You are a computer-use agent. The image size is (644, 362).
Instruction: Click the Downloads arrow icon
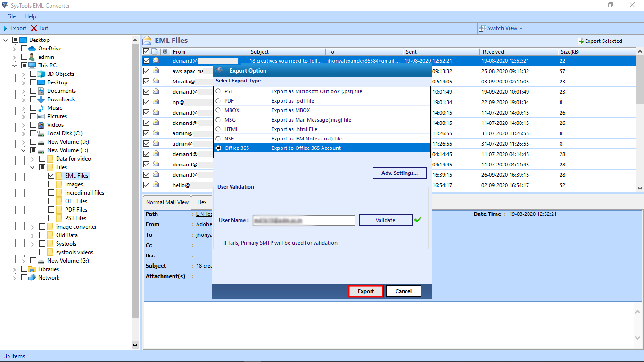coord(41,99)
